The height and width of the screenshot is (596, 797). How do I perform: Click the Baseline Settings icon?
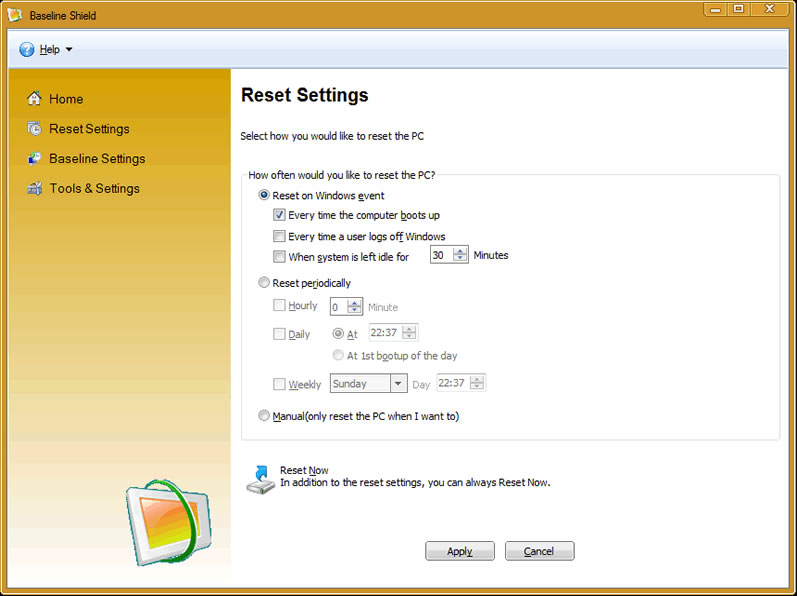tap(34, 159)
